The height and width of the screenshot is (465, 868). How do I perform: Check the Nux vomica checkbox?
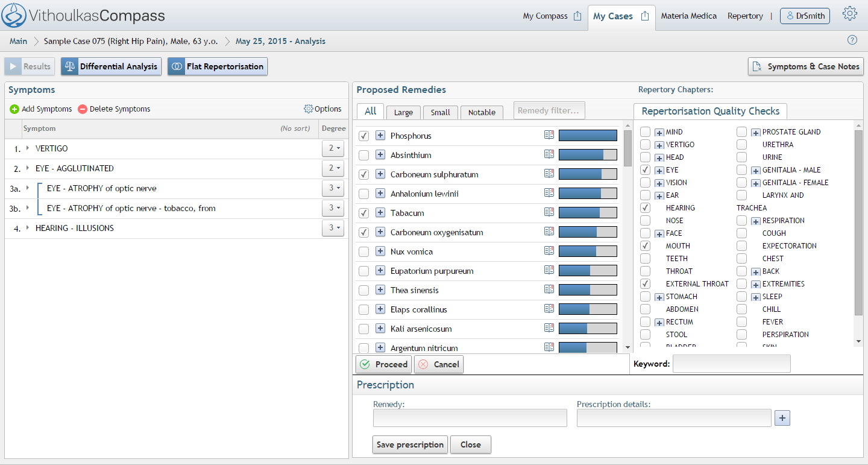363,251
